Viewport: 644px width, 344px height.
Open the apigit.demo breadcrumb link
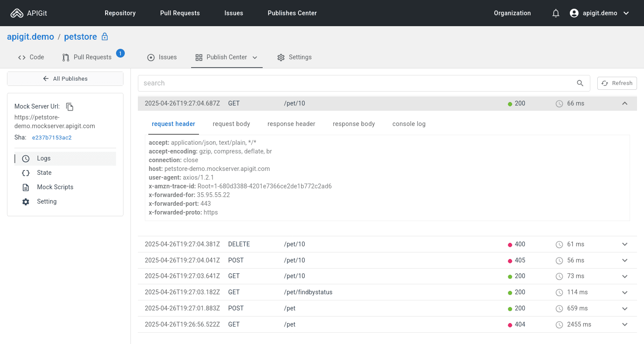click(31, 37)
